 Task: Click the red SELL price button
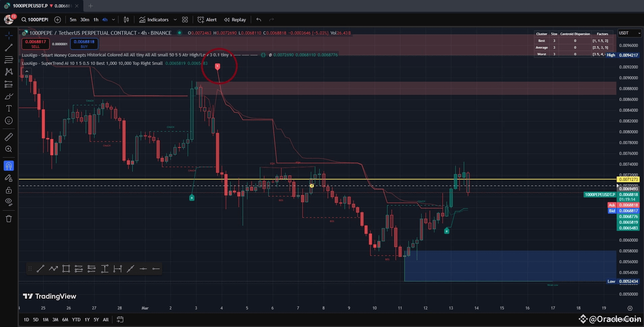tap(35, 44)
